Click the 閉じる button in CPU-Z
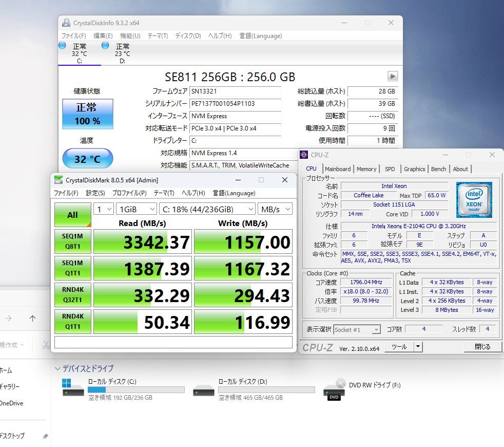The width and height of the screenshot is (504, 447). 482,347
